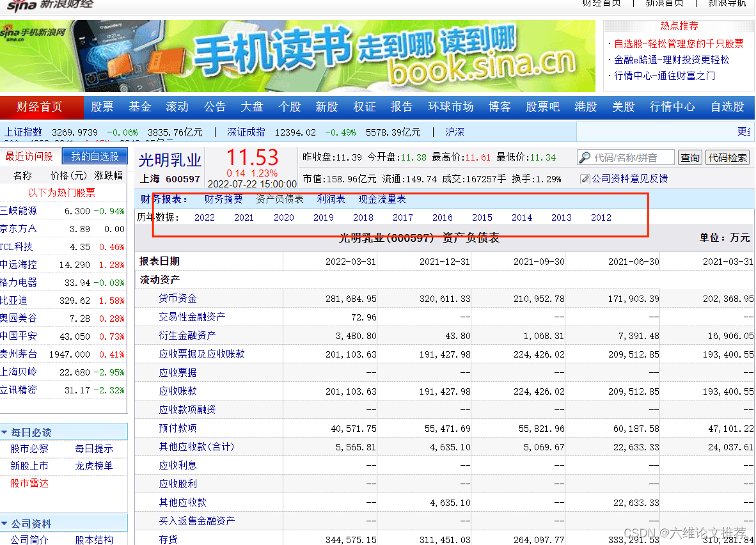Open hot stock 格力电器
The height and width of the screenshot is (545, 756).
tap(19, 282)
